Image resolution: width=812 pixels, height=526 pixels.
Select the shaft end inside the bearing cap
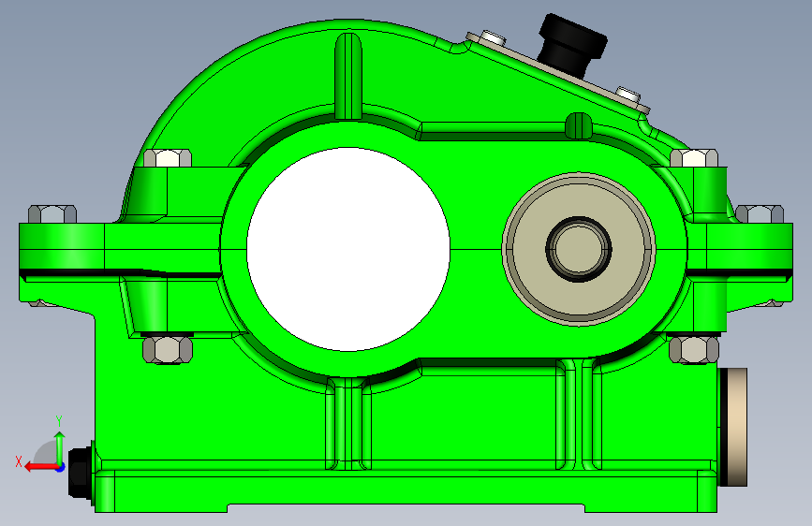point(579,249)
